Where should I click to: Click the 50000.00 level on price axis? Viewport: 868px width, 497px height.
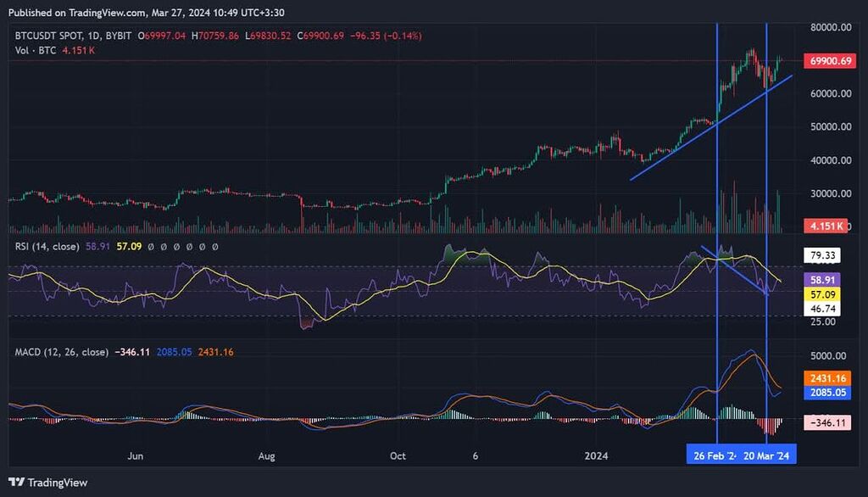pyautogui.click(x=829, y=127)
